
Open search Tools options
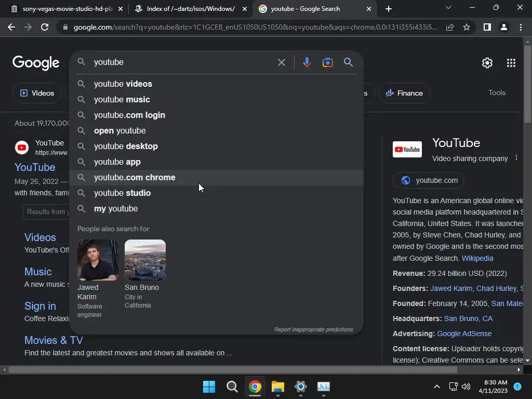tap(497, 92)
